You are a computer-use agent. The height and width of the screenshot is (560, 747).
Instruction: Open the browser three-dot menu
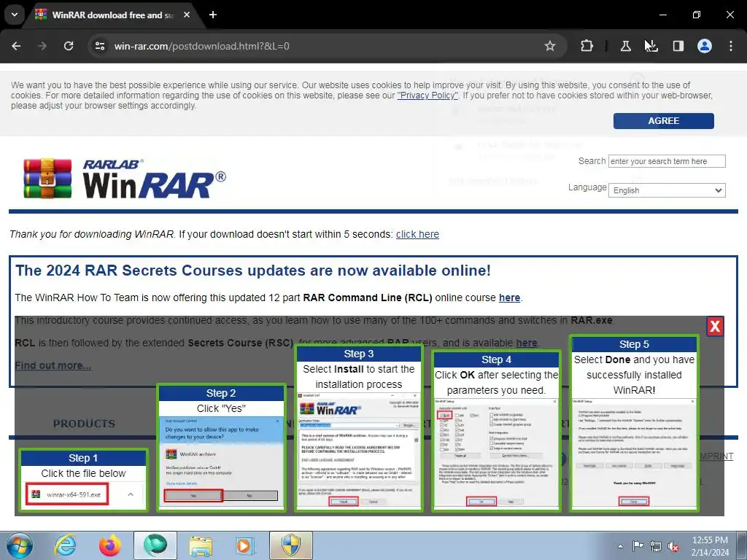(x=731, y=46)
